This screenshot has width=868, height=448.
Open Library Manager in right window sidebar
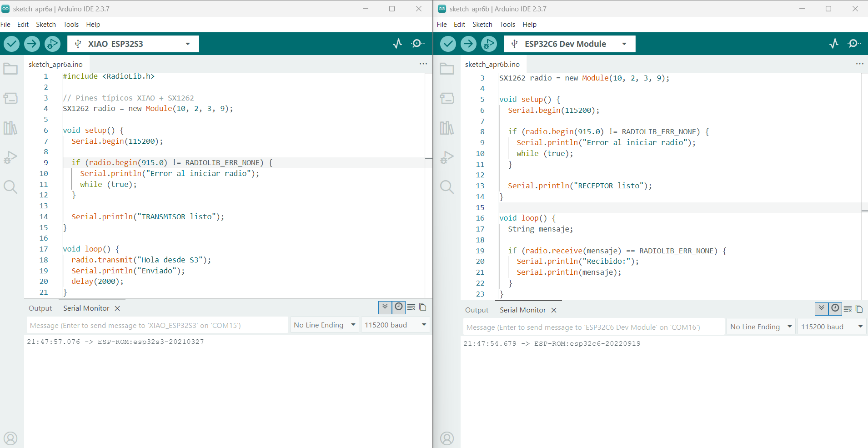click(x=447, y=128)
